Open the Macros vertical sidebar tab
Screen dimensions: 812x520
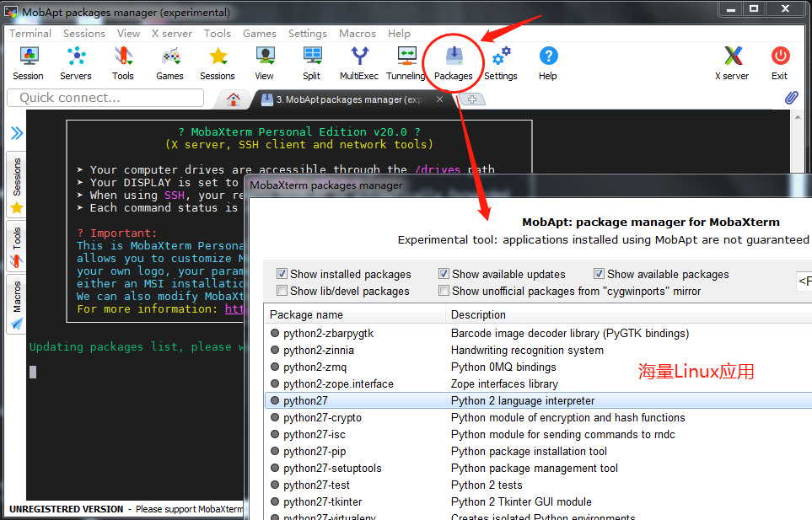(17, 304)
